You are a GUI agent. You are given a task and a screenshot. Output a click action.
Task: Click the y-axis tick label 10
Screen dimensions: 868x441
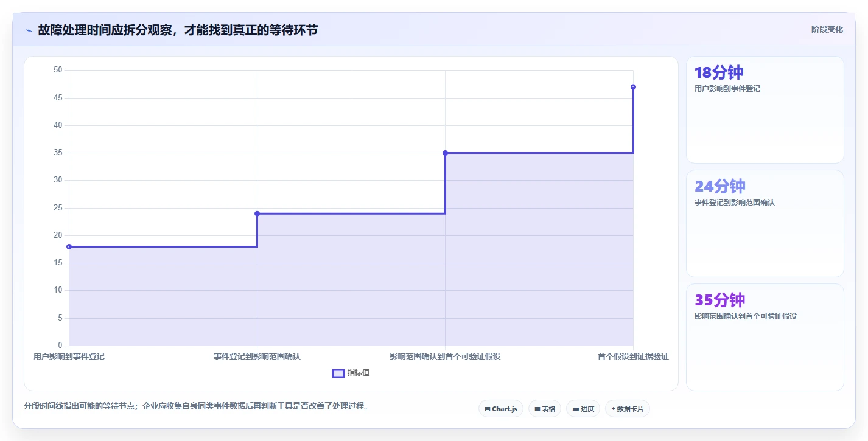pyautogui.click(x=58, y=290)
